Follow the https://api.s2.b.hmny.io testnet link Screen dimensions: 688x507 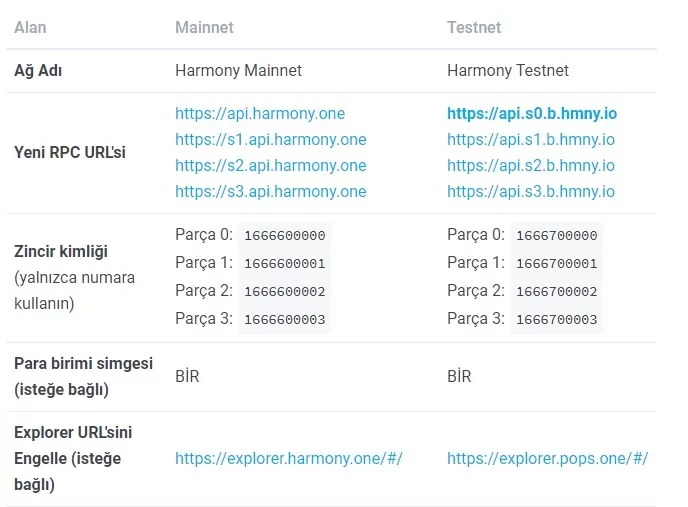click(x=530, y=166)
